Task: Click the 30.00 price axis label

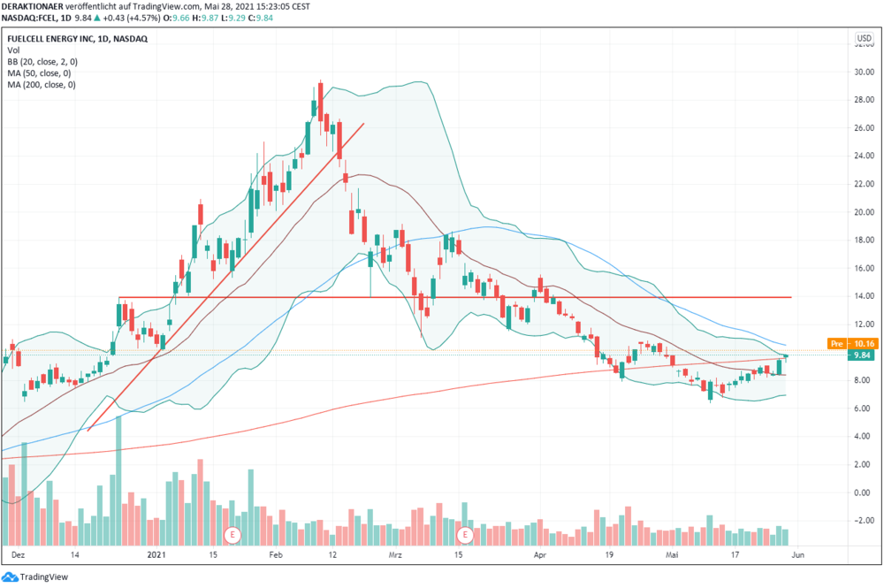Action: [865, 72]
